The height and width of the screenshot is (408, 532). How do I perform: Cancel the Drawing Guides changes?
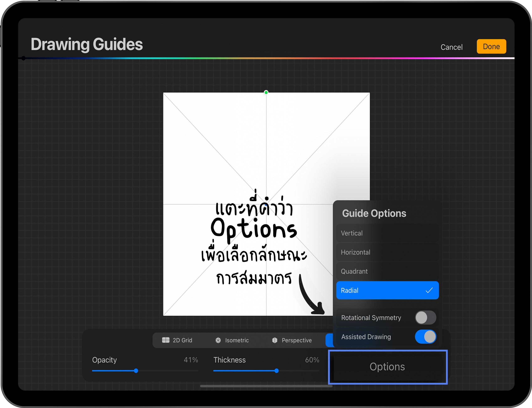(x=451, y=47)
